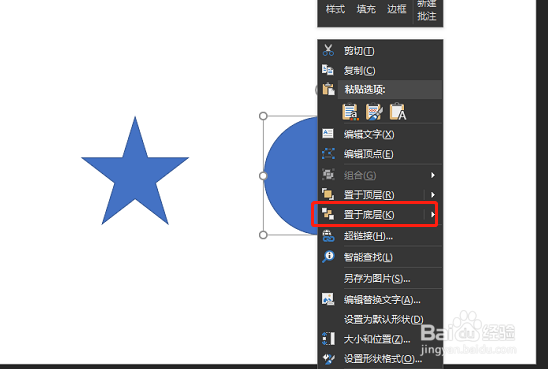This screenshot has height=369, width=548.
Task: Choose 设置为默认形状(D) entry
Action: 380,319
